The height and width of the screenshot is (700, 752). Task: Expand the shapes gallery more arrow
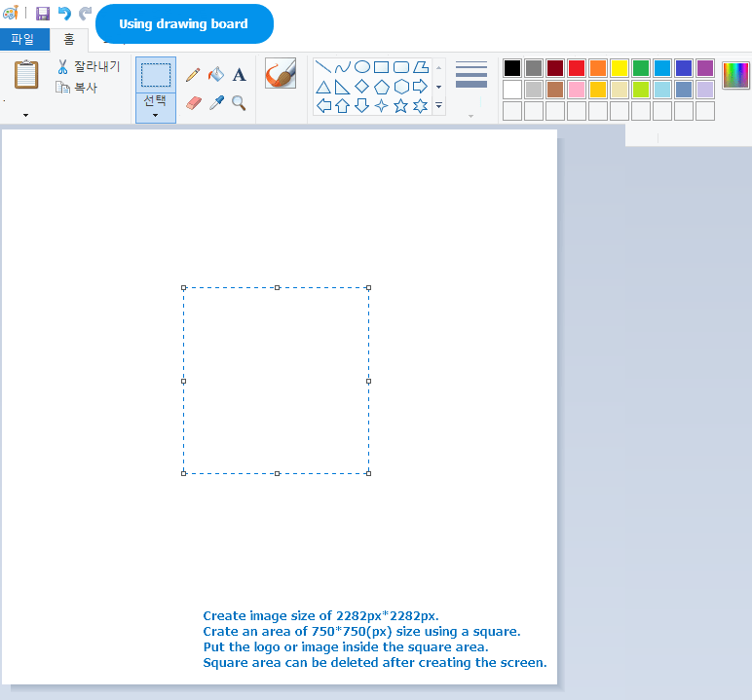point(438,105)
